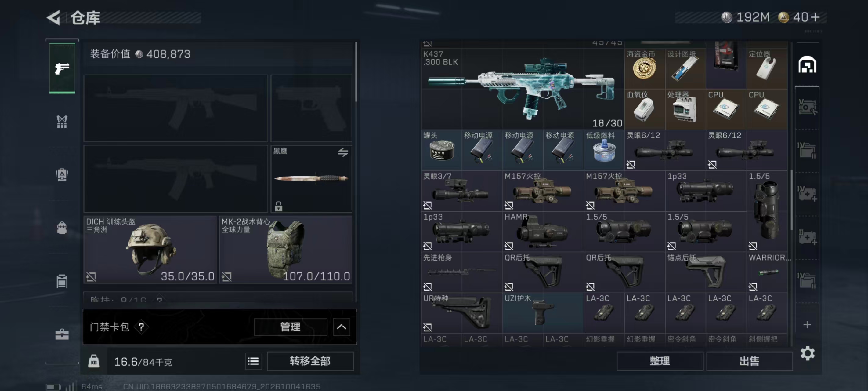Select the UZI护木 handguard item

click(x=543, y=313)
